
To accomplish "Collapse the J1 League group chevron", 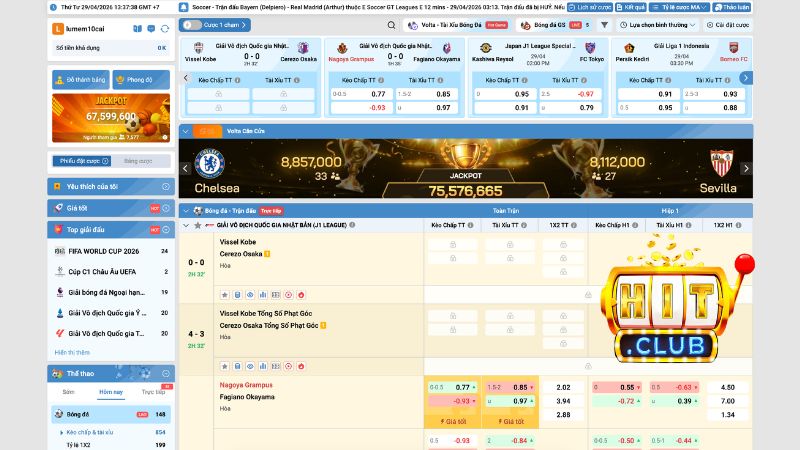I will (186, 225).
